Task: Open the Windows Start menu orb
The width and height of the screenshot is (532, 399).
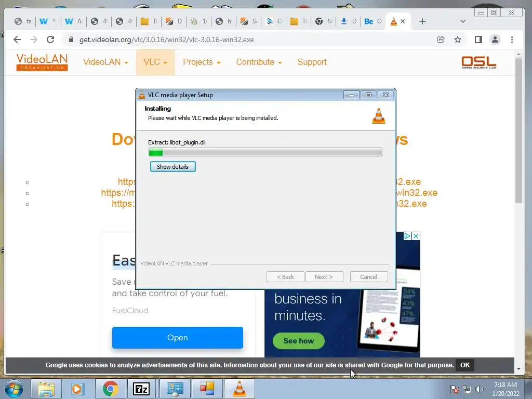Action: click(14, 389)
